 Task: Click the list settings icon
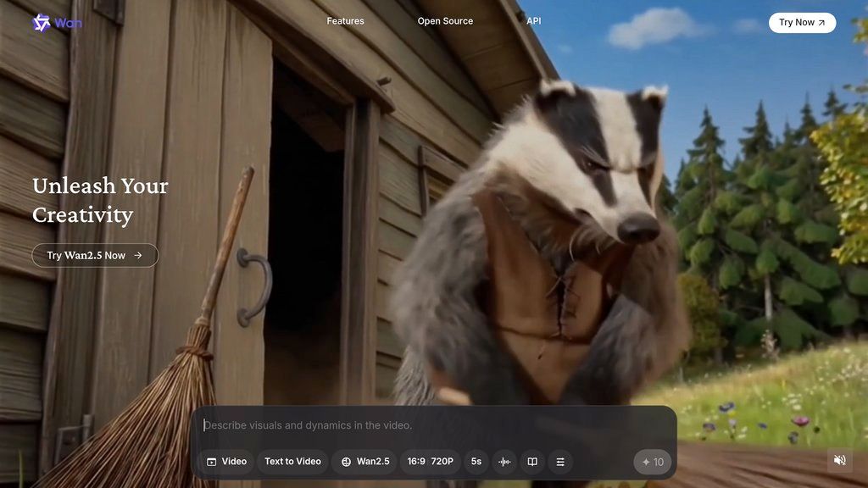click(x=560, y=462)
